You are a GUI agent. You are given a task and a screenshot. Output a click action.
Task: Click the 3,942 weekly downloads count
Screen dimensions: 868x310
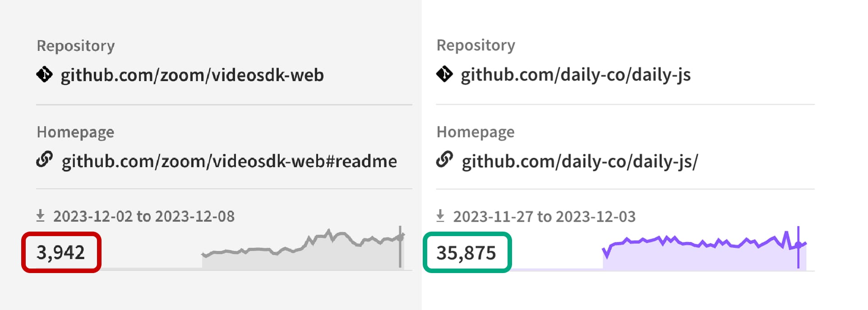click(x=60, y=252)
